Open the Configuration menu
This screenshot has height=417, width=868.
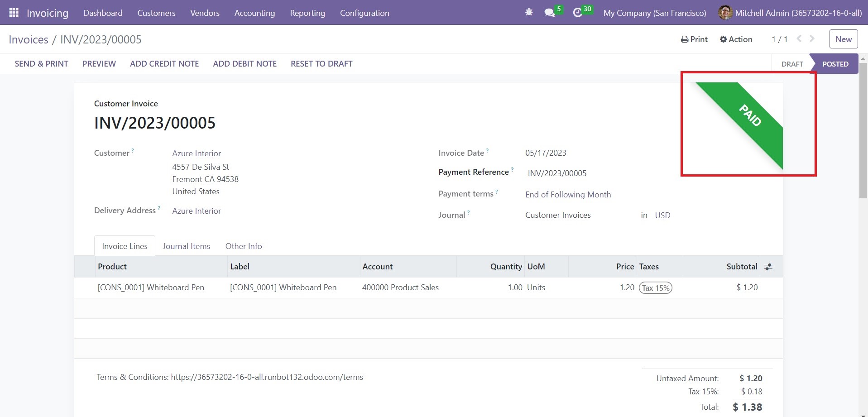pos(364,13)
